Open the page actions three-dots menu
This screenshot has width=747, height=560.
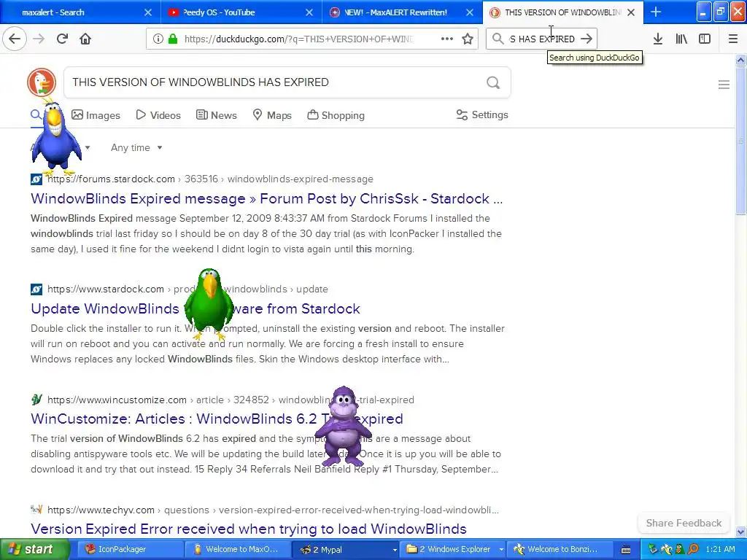(x=446, y=39)
